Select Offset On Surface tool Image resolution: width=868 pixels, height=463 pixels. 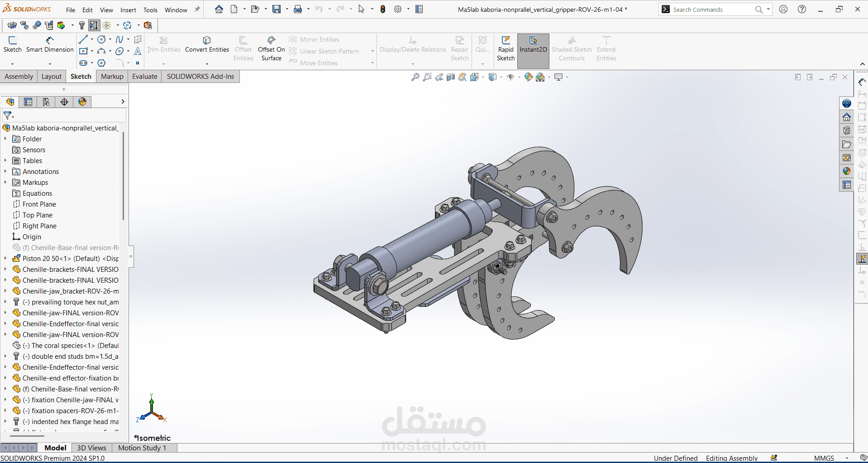pyautogui.click(x=272, y=49)
